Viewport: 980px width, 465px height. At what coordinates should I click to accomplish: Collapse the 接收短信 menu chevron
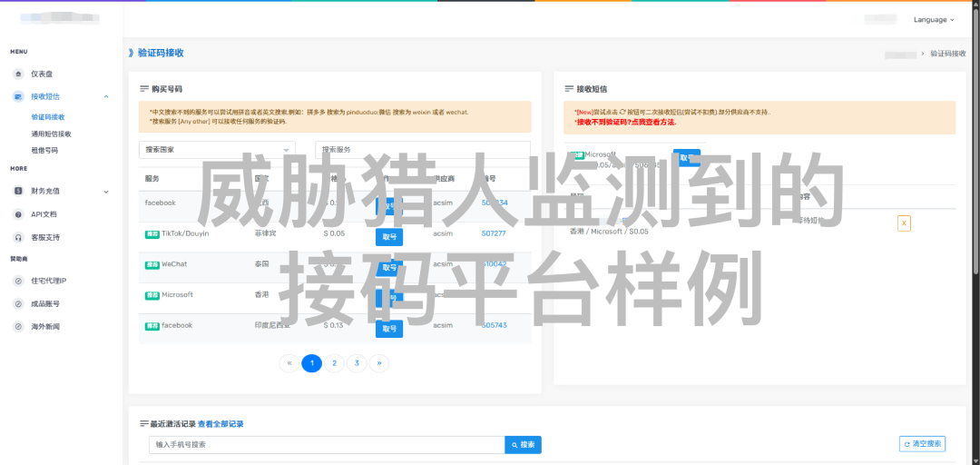pyautogui.click(x=105, y=96)
